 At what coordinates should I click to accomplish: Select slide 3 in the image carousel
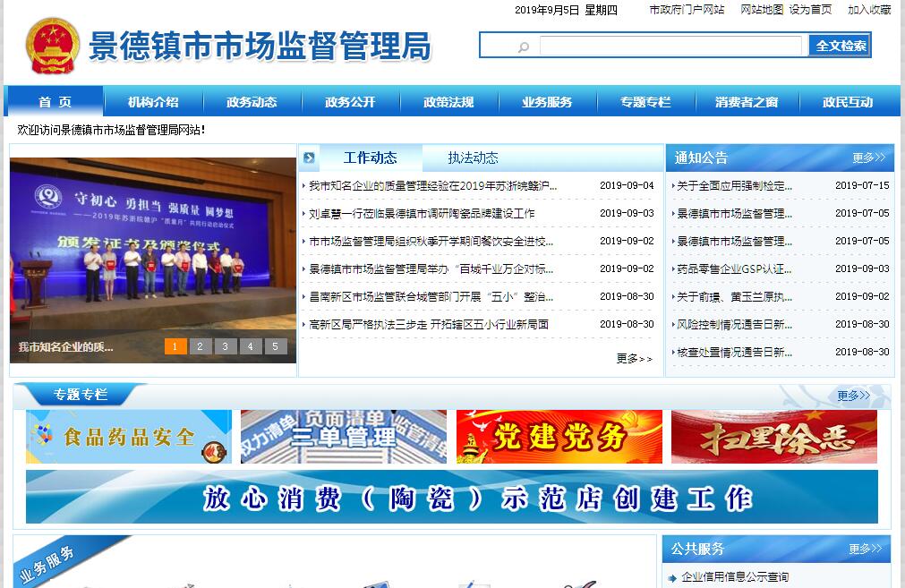[x=226, y=346]
